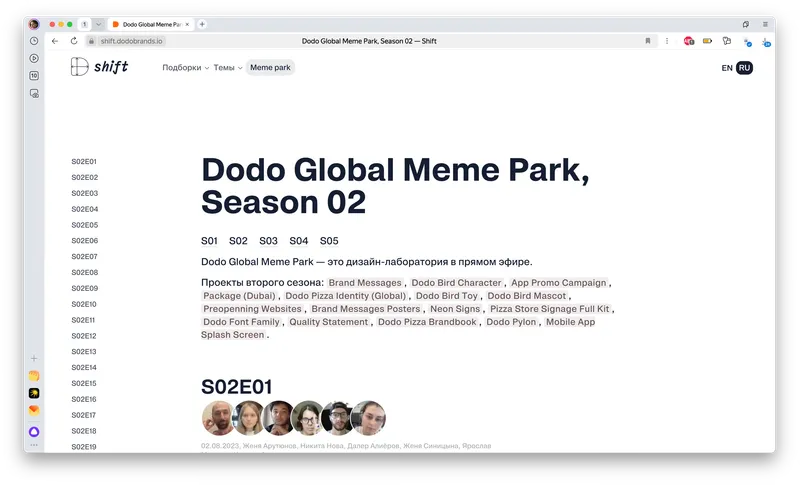Click the lock icon in address bar
The image size is (800, 485).
point(91,41)
